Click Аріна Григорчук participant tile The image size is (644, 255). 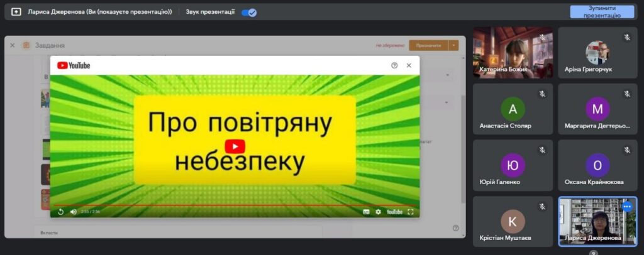pyautogui.click(x=597, y=53)
